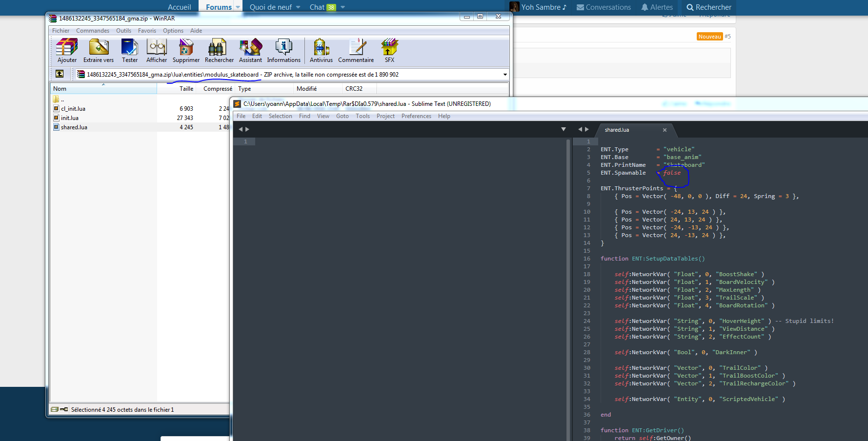Click the Ajouter toolbar icon in WinRAR
The image size is (868, 441).
[x=67, y=51]
